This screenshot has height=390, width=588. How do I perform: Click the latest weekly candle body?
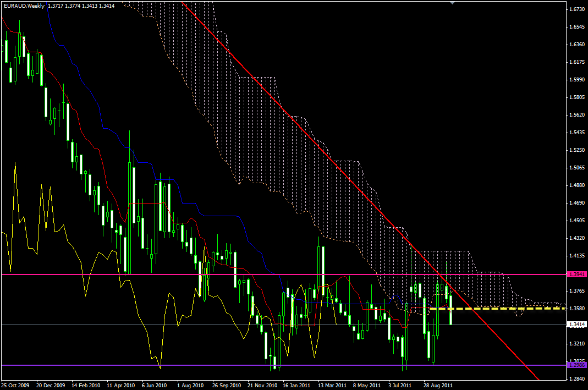pyautogui.click(x=451, y=310)
